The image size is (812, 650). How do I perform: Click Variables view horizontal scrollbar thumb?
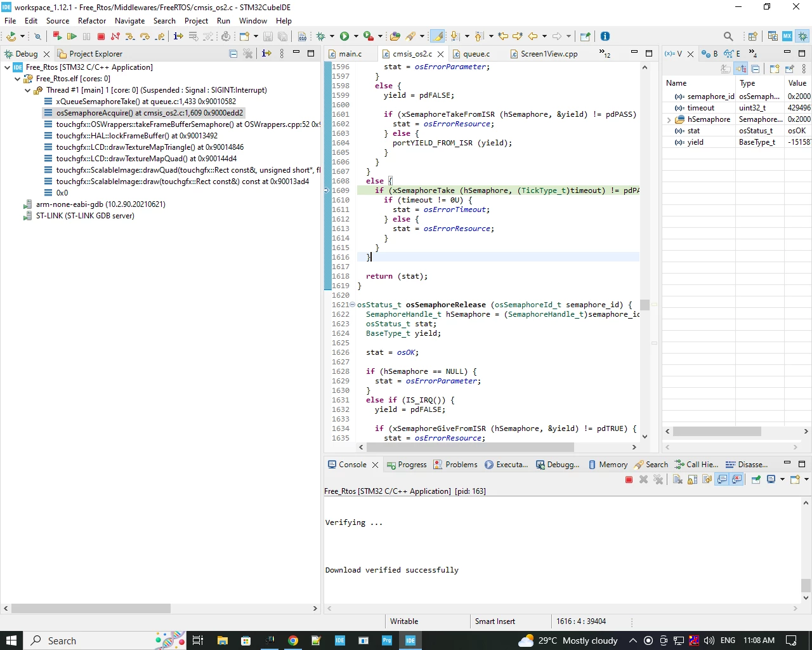[717, 431]
